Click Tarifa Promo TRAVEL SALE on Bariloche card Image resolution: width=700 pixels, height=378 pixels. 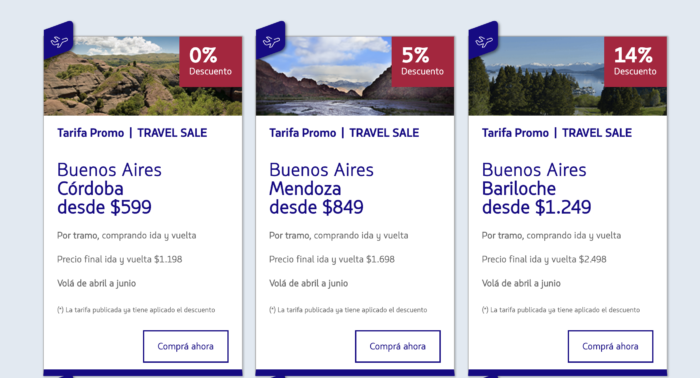click(557, 133)
